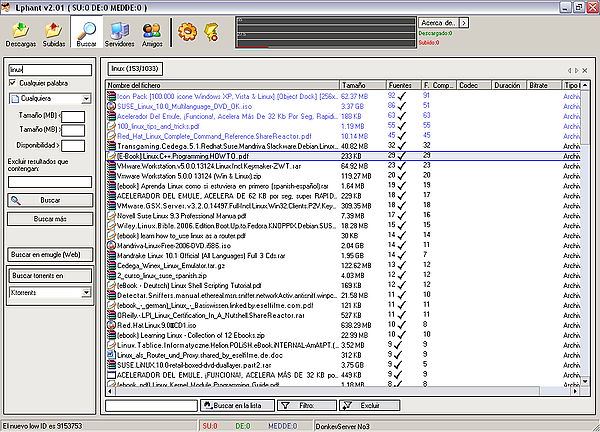Sort results by Tamaño column
The width and height of the screenshot is (600, 432).
363,85
